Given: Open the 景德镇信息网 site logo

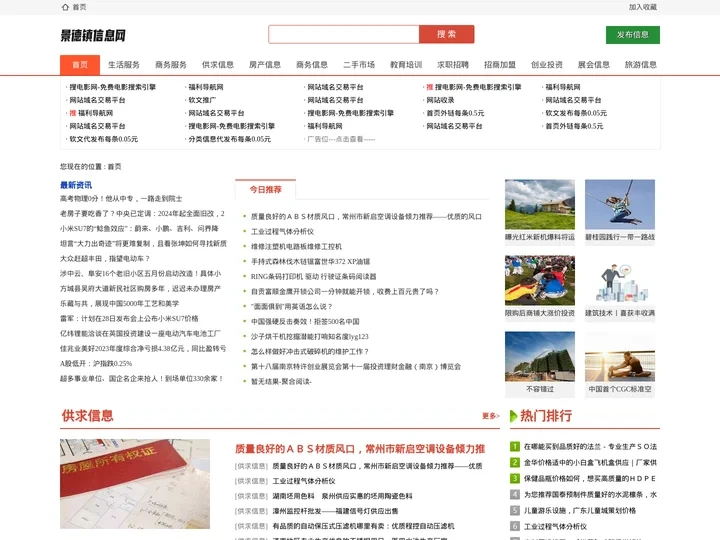Looking at the screenshot, I should click(x=93, y=35).
